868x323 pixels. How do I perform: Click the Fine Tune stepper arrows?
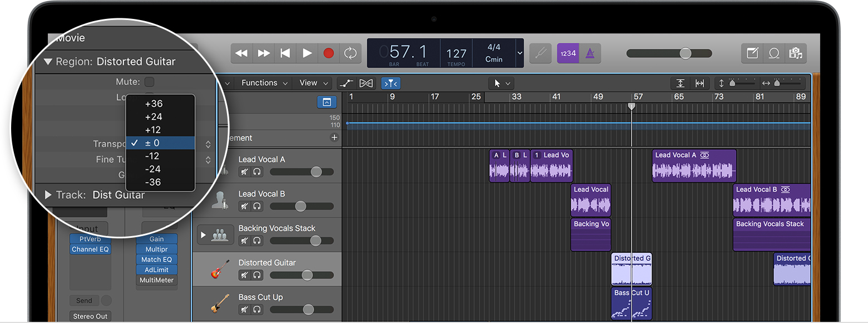pyautogui.click(x=208, y=160)
